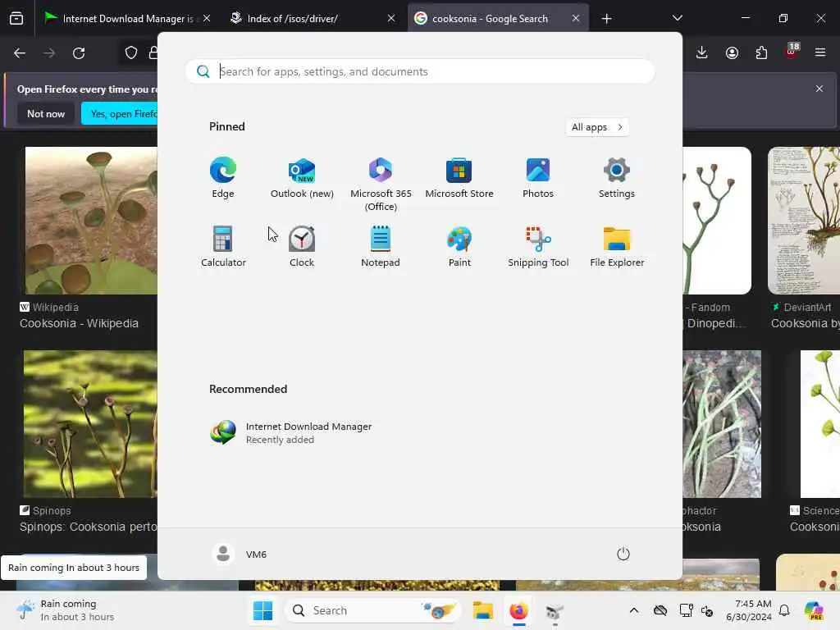Viewport: 840px width, 630px height.
Task: Open the weather widget showing Rain coming
Action: (65, 610)
